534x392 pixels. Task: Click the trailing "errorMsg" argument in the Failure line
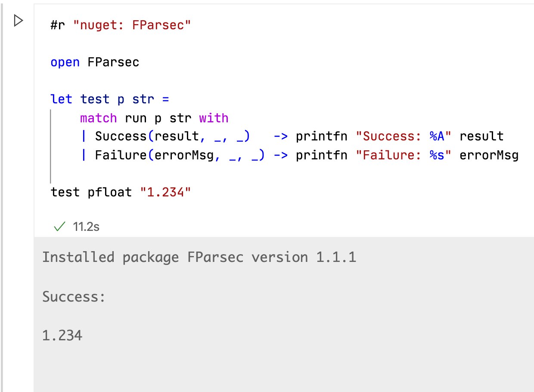(489, 155)
